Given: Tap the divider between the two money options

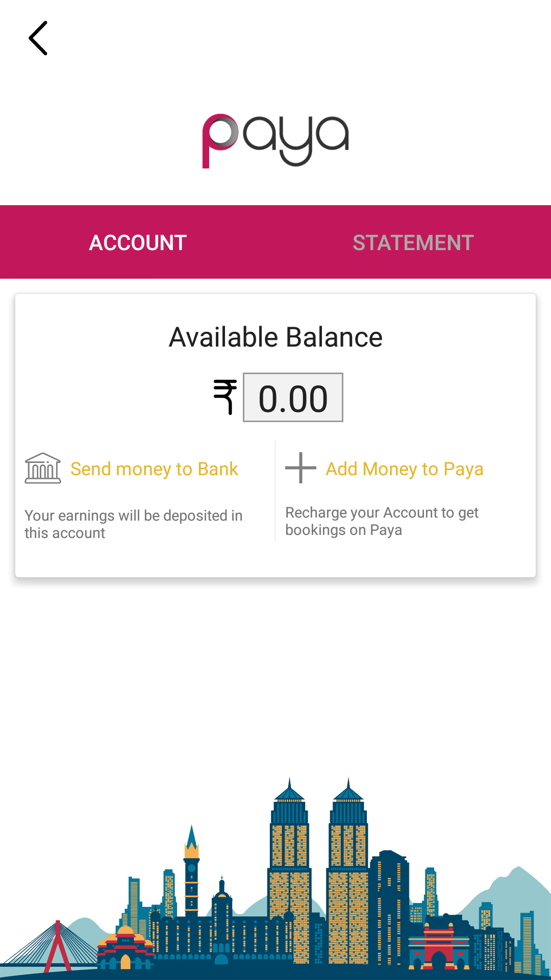Looking at the screenshot, I should pyautogui.click(x=275, y=491).
